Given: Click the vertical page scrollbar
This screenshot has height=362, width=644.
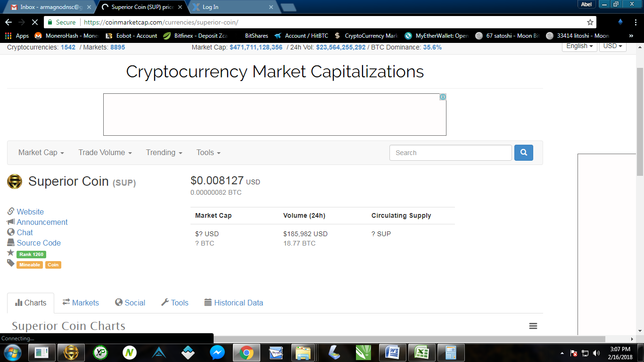Looking at the screenshot, I should point(640,121).
